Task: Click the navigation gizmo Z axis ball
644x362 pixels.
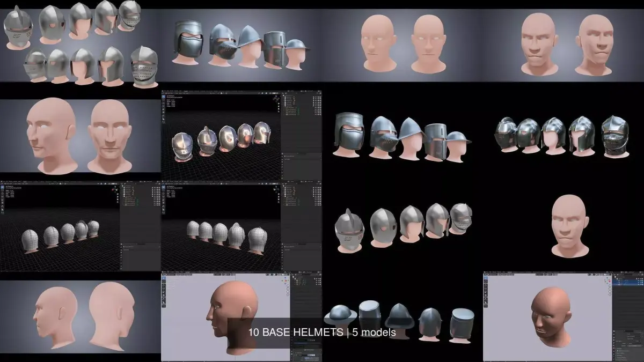Action: (x=608, y=278)
